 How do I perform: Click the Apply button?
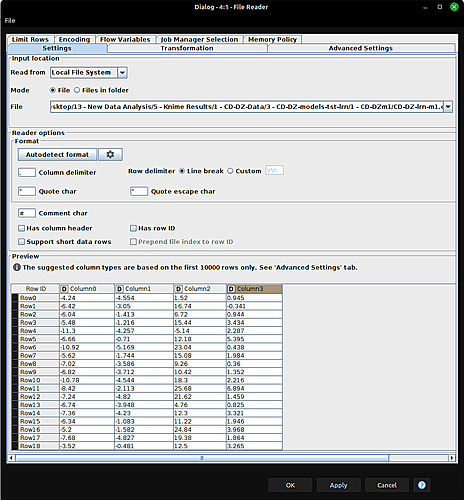click(x=339, y=485)
